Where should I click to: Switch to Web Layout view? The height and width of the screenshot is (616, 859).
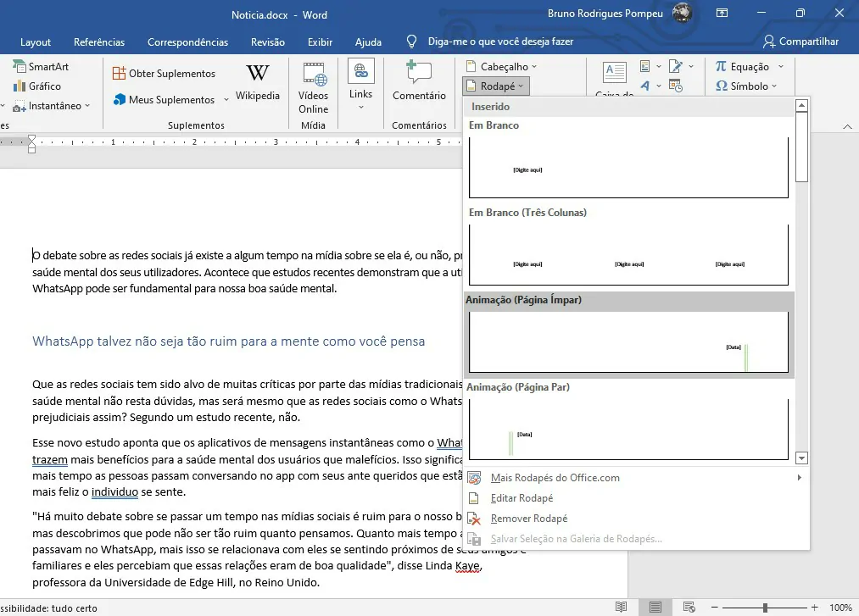pos(689,607)
